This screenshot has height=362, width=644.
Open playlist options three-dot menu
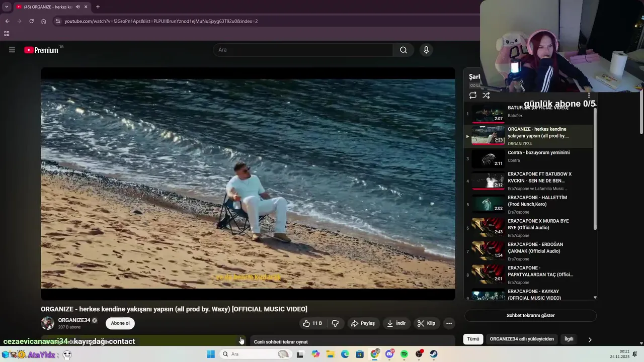coord(589,95)
